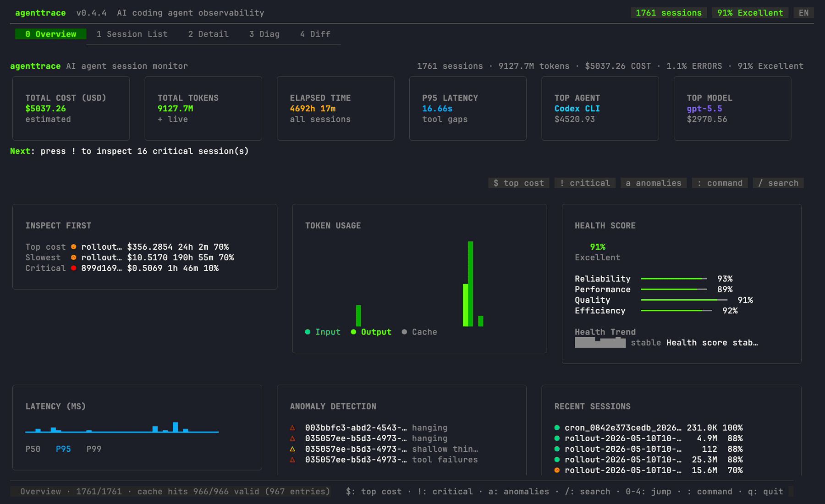
Task: Select the P95 latency option
Action: point(63,449)
